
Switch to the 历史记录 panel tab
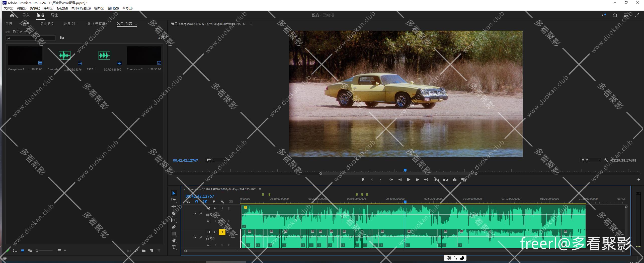click(x=47, y=24)
